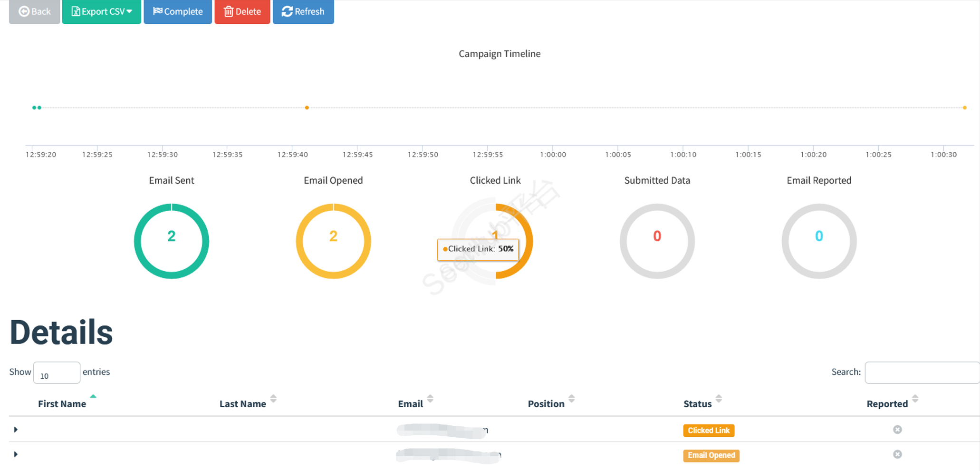Open the Export CSV dropdown

(101, 11)
